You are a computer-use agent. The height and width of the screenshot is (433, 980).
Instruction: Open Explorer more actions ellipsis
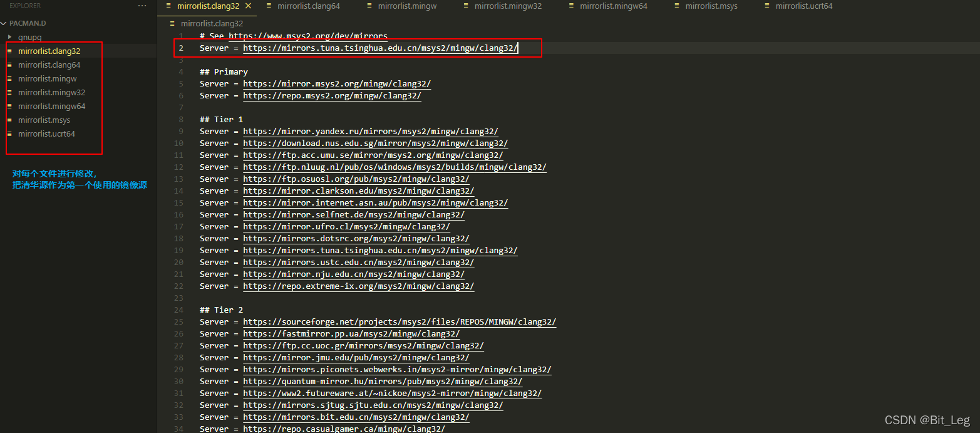[x=142, y=6]
